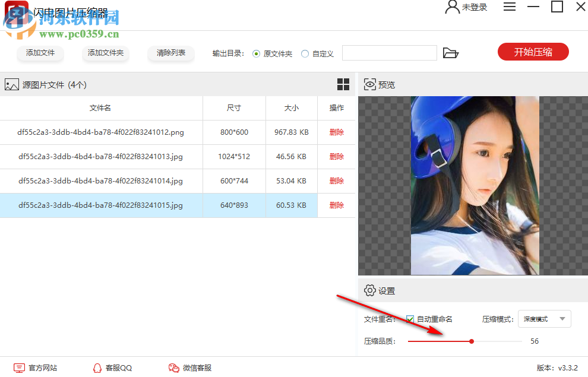Enable the 自定义 output directory option
The image size is (588, 377).
pos(305,53)
